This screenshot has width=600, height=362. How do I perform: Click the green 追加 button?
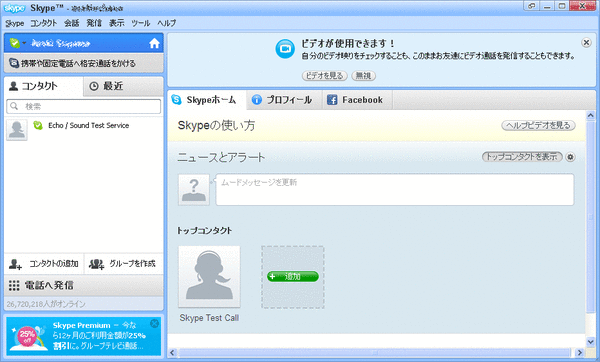pos(293,276)
